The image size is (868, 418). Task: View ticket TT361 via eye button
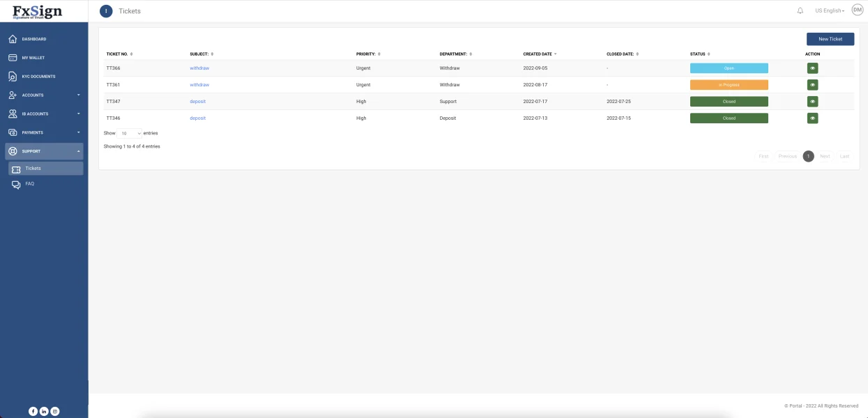point(812,85)
